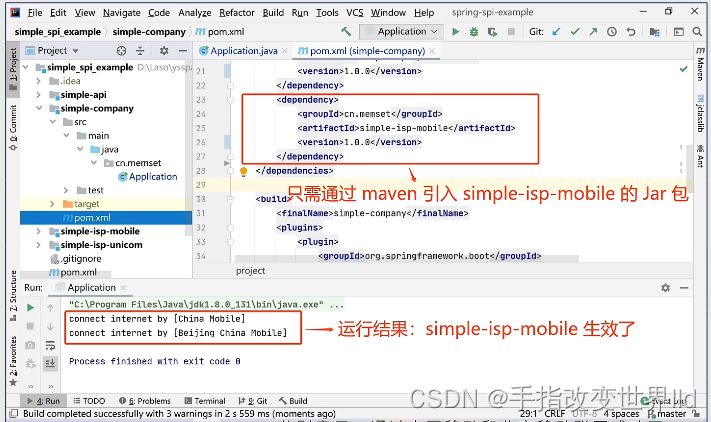
Task: Open Project panel settings gear
Action: coord(164,51)
